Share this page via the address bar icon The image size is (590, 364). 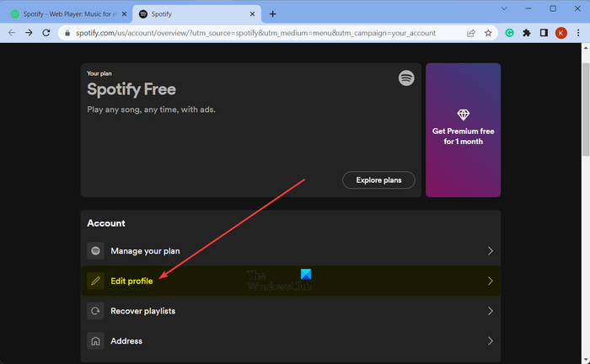pos(470,33)
